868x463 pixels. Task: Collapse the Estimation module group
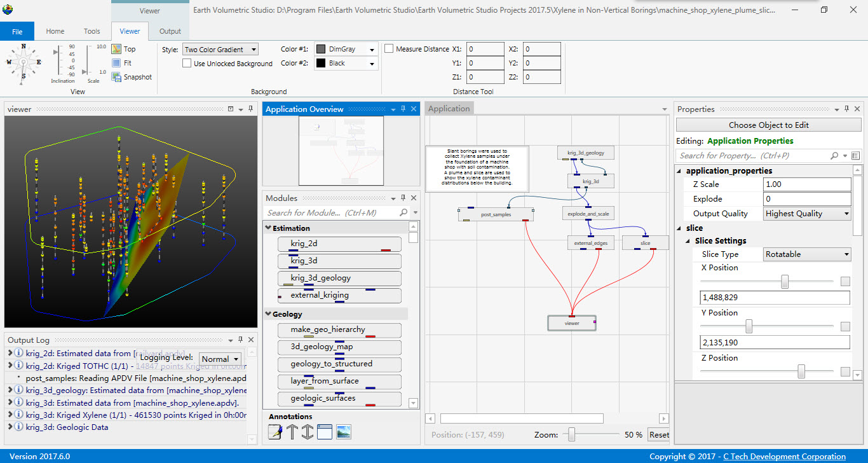coord(268,228)
